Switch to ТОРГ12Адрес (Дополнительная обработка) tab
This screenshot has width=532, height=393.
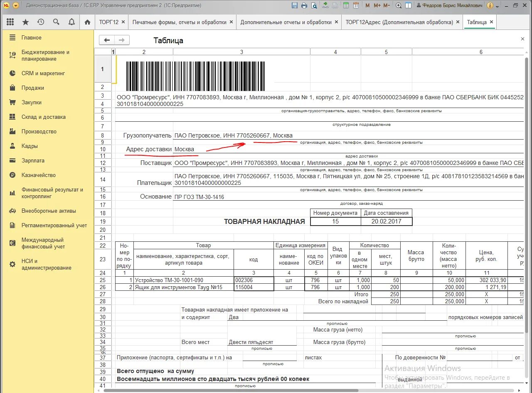(x=399, y=22)
